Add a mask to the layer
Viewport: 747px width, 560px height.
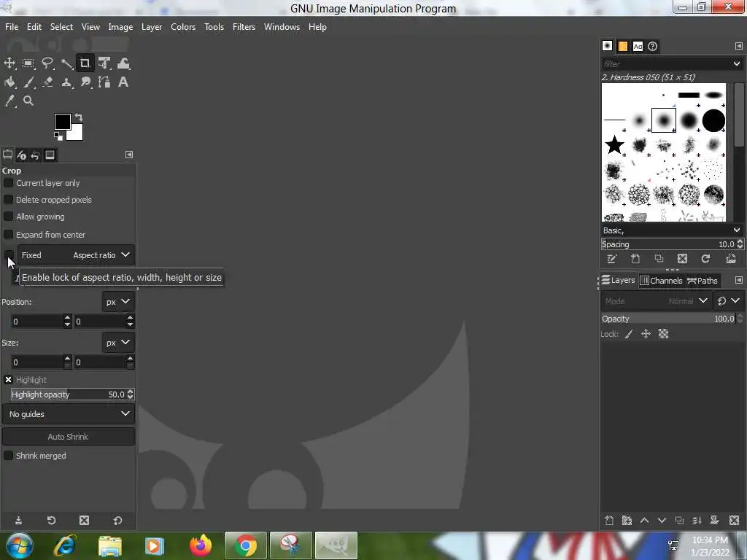pyautogui.click(x=714, y=521)
